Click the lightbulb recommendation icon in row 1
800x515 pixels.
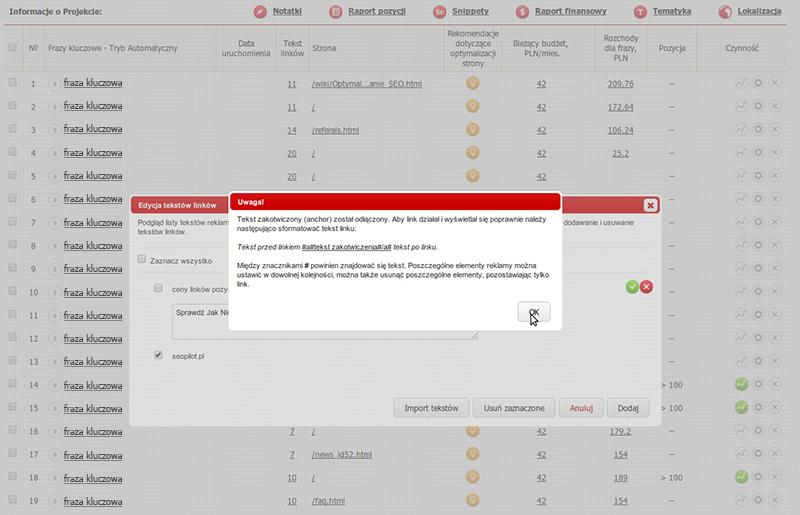point(473,83)
